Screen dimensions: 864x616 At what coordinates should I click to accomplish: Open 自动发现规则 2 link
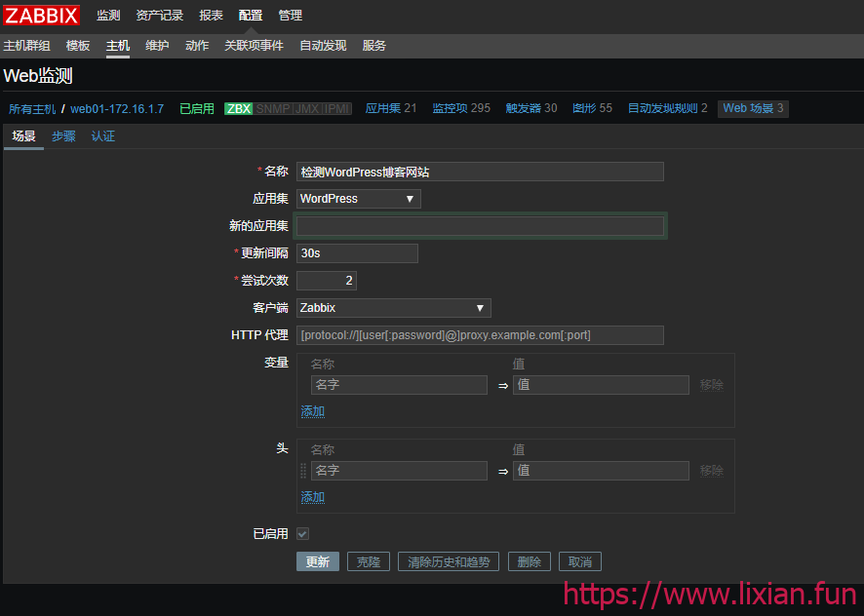coord(668,108)
